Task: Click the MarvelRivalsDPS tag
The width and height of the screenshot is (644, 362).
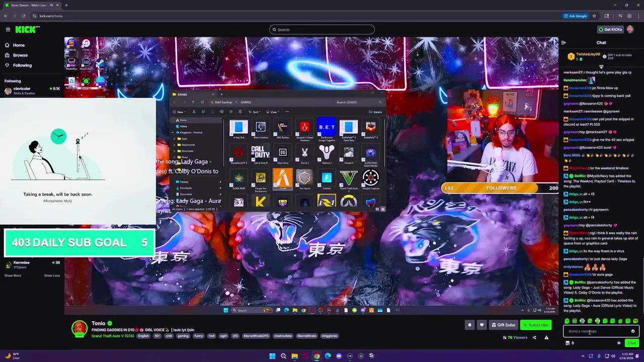Action: (x=256, y=336)
